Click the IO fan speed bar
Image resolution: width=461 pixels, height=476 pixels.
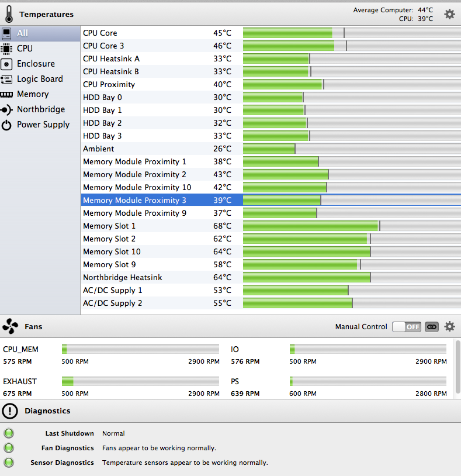(x=368, y=349)
